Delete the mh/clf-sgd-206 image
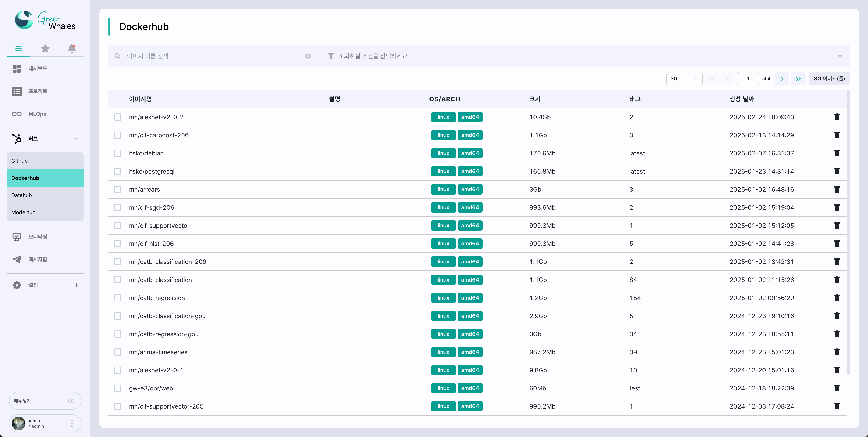 tap(837, 208)
